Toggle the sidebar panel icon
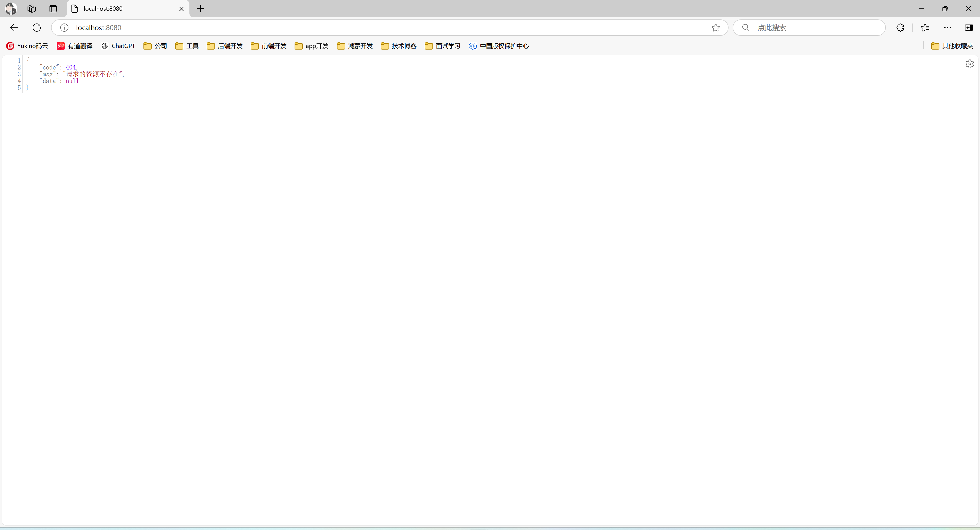980x530 pixels. pos(969,27)
